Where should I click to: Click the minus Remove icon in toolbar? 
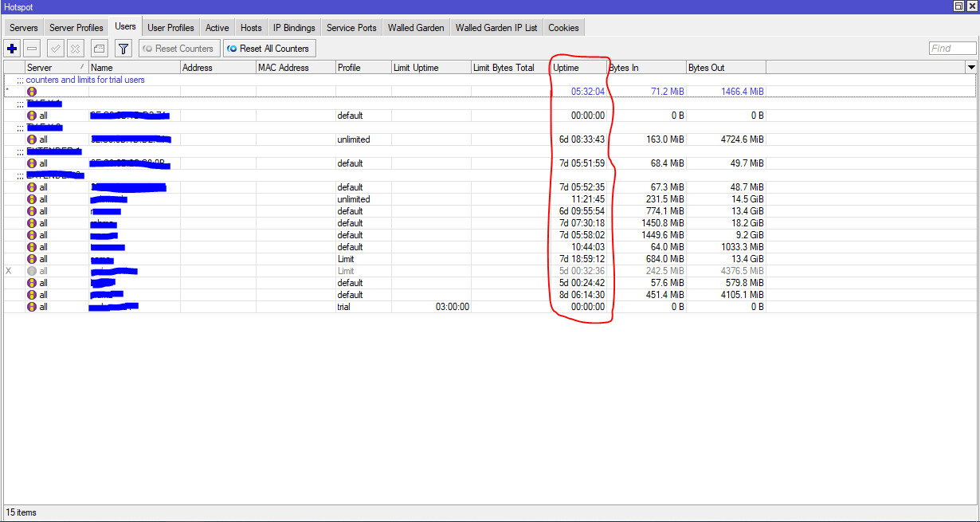point(33,49)
